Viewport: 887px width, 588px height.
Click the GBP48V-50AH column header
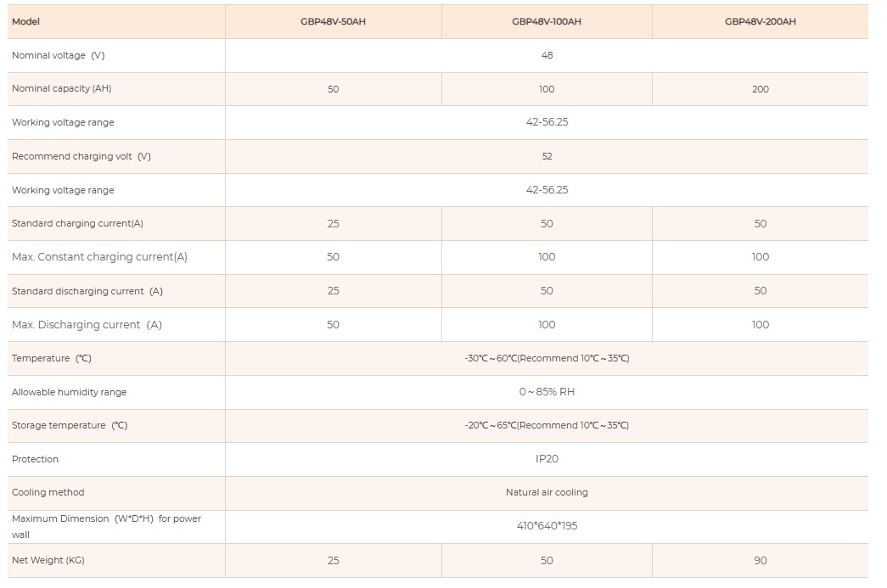coord(333,21)
